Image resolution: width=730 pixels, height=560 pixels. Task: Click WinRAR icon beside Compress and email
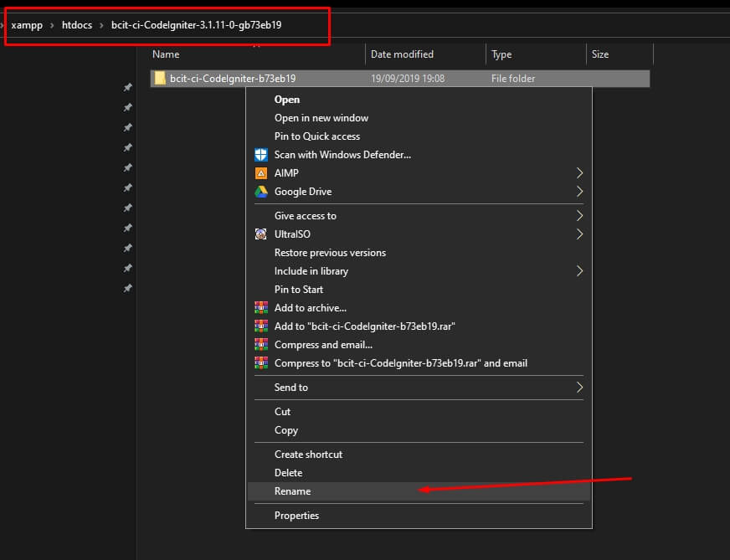click(260, 345)
